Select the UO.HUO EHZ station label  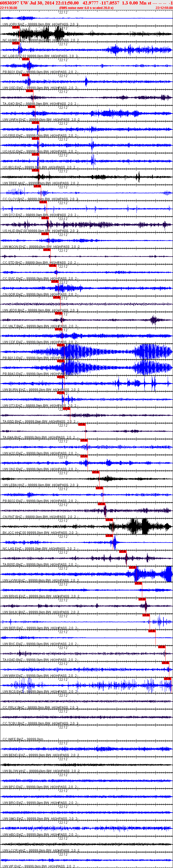[40, 151]
